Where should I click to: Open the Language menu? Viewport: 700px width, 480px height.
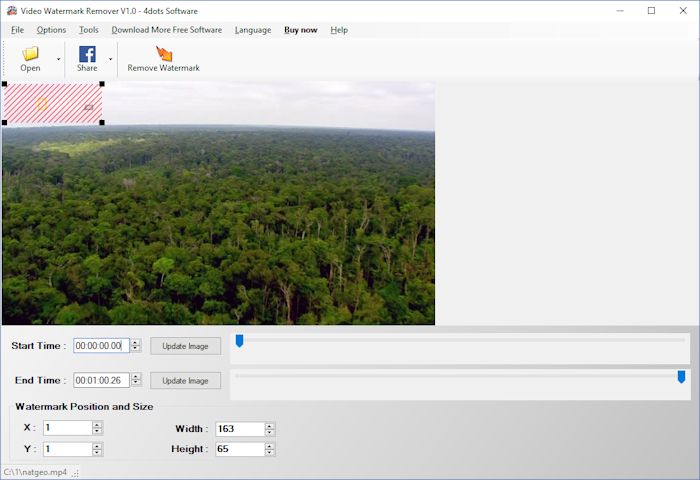click(253, 30)
